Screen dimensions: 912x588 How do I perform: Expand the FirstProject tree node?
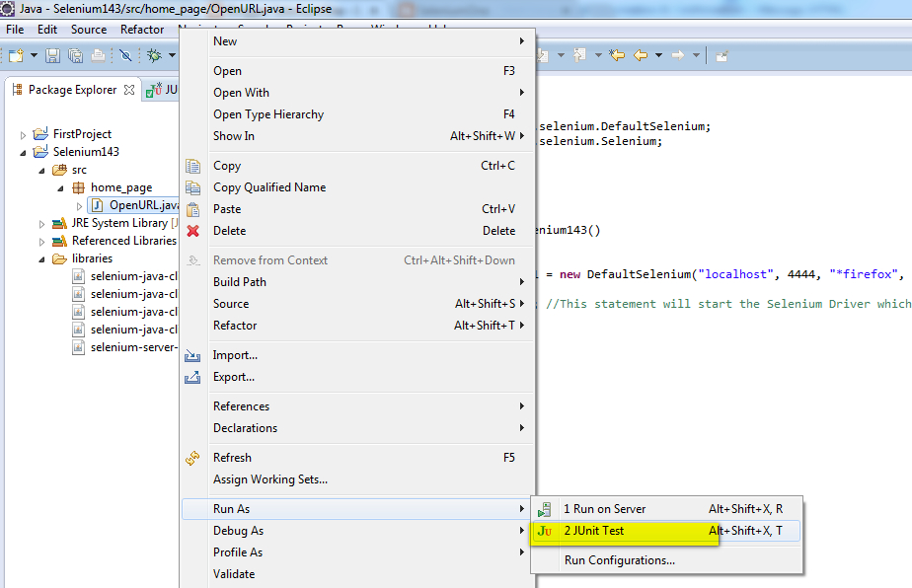pyautogui.click(x=23, y=135)
